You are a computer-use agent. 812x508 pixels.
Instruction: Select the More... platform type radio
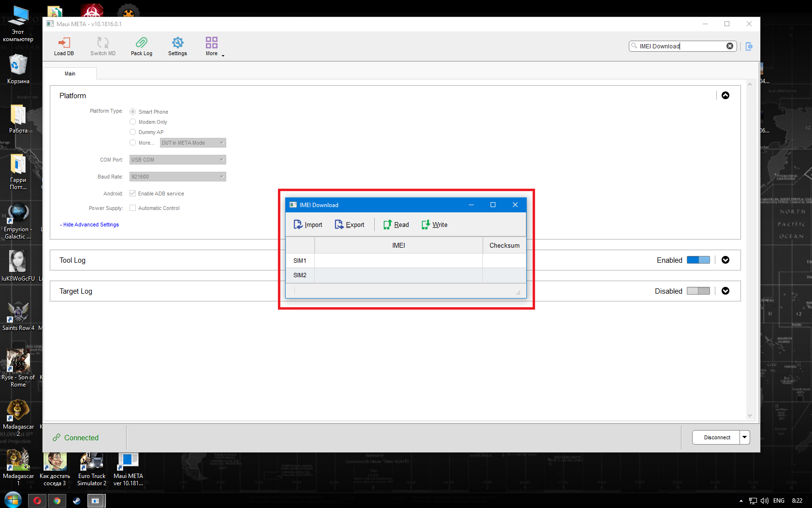[x=132, y=143]
